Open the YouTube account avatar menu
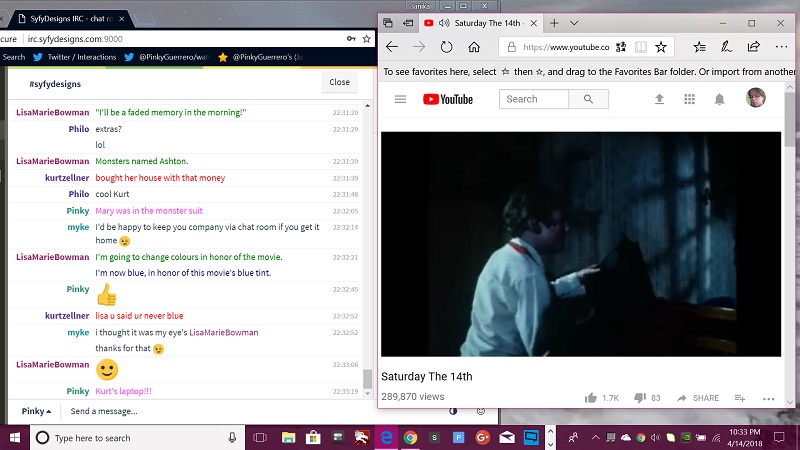The image size is (800, 450). (x=756, y=97)
